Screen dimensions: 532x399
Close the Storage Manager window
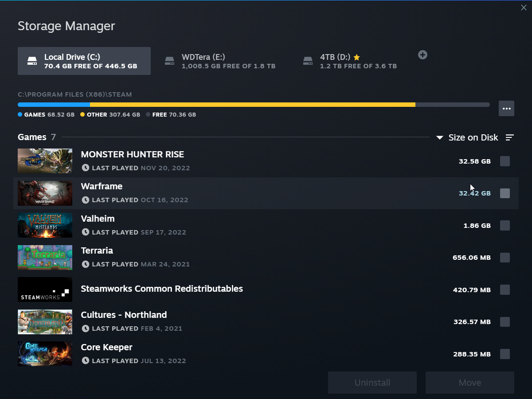pyautogui.click(x=524, y=8)
